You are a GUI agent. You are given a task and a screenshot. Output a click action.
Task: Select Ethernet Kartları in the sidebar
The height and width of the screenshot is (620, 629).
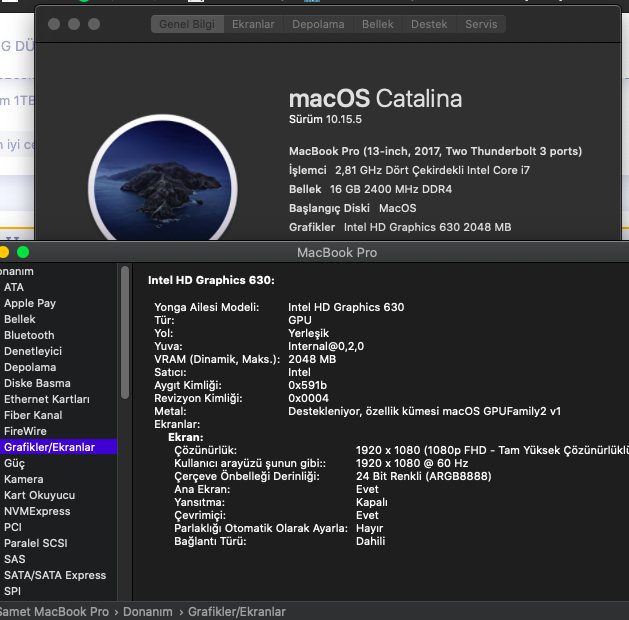[46, 399]
